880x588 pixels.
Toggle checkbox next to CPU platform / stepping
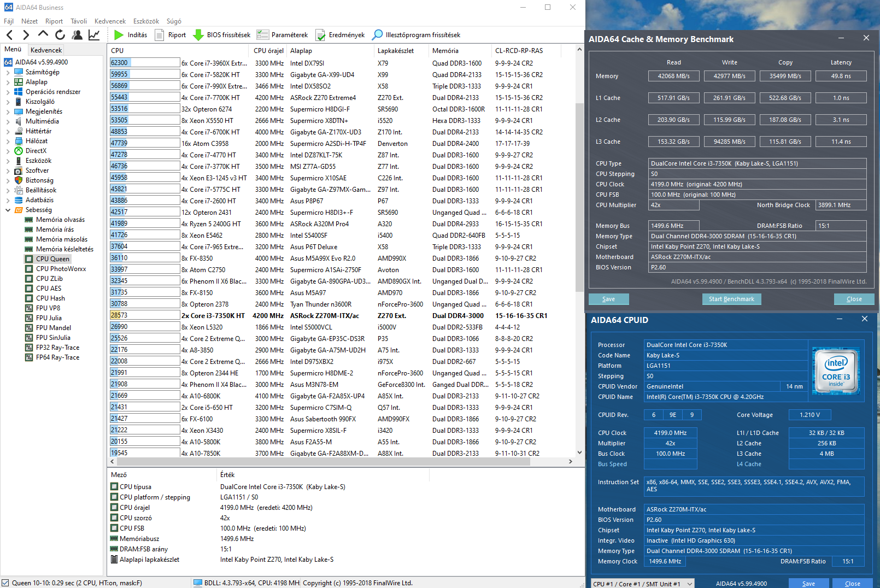pos(114,497)
